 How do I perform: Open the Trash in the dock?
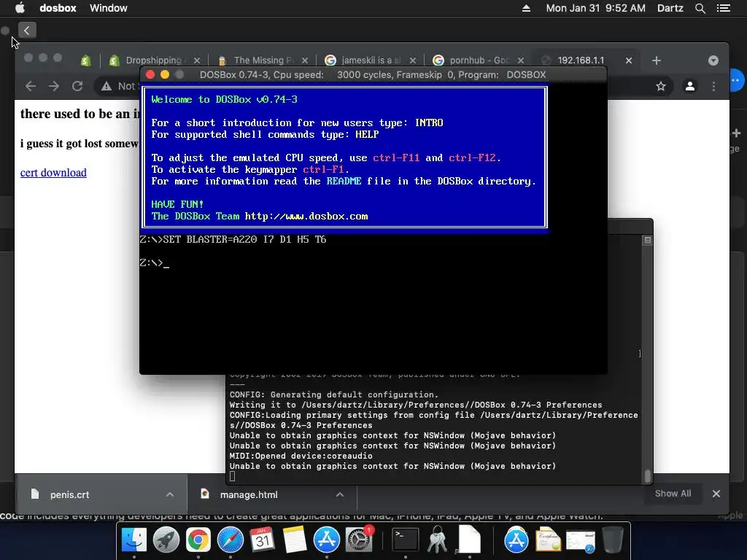(x=613, y=540)
